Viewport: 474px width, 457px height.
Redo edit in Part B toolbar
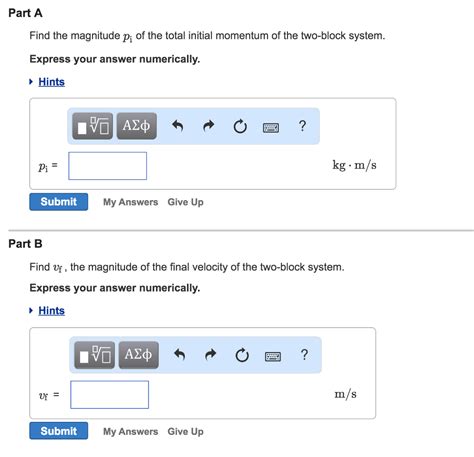211,355
